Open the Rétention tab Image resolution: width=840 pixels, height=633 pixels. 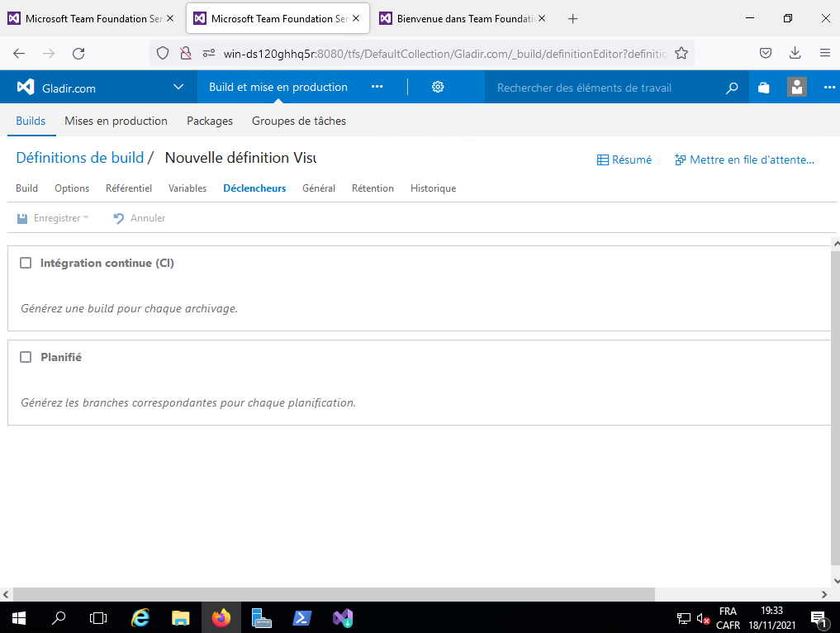pos(373,188)
